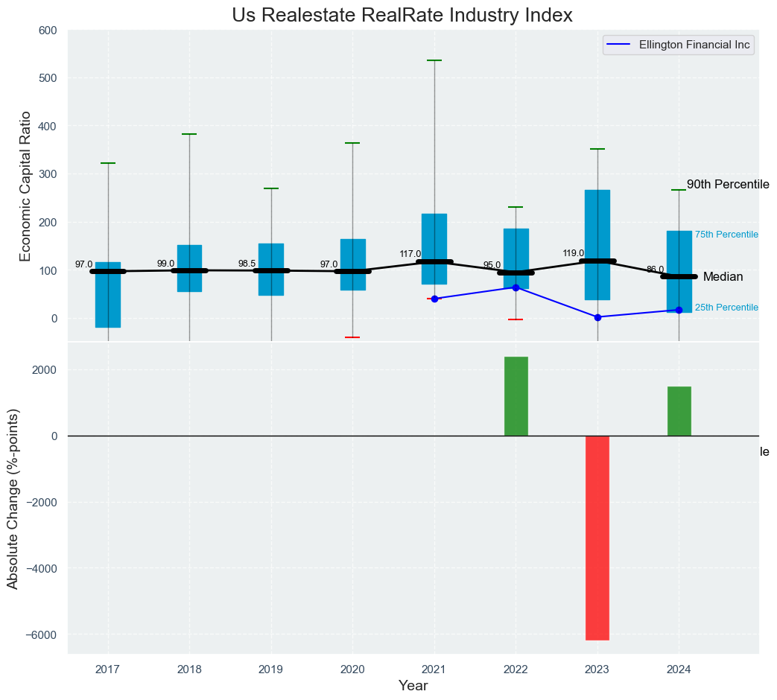Click the green 2024 absolute change bar
The image size is (777, 700).
pos(679,411)
